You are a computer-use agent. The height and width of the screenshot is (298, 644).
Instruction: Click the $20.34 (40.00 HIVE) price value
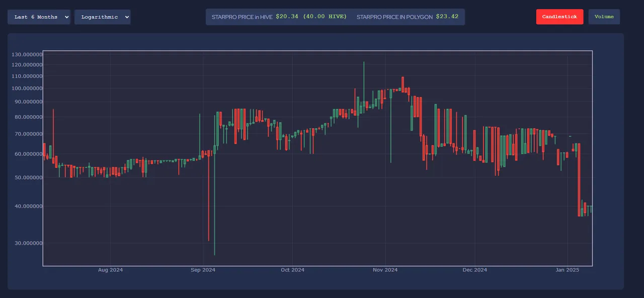pos(311,17)
